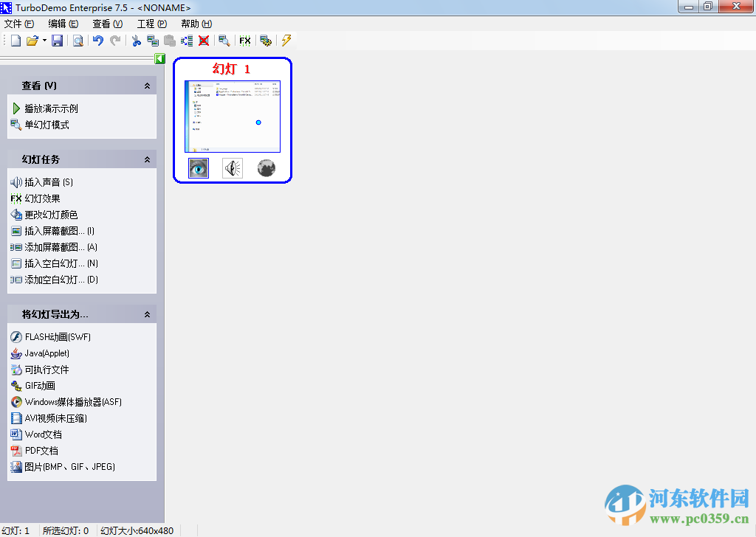
Task: Delete the slide with the red X icon
Action: pos(204,41)
